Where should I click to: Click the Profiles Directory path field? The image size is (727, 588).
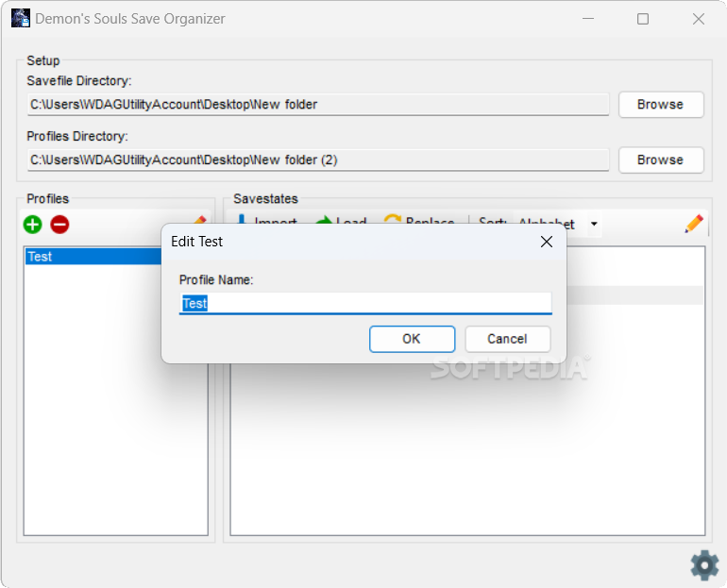click(318, 160)
